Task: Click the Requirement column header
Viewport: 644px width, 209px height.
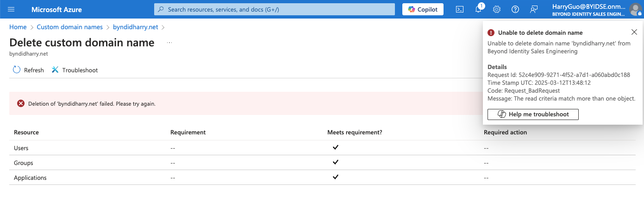Action: click(188, 132)
